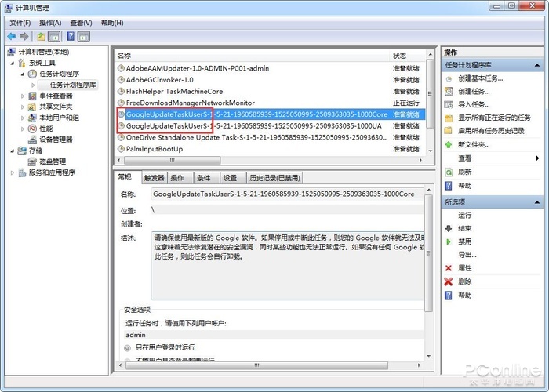Toggle the show/hide action pane toolbar icon
This screenshot has height=392, width=549.
pos(84,36)
